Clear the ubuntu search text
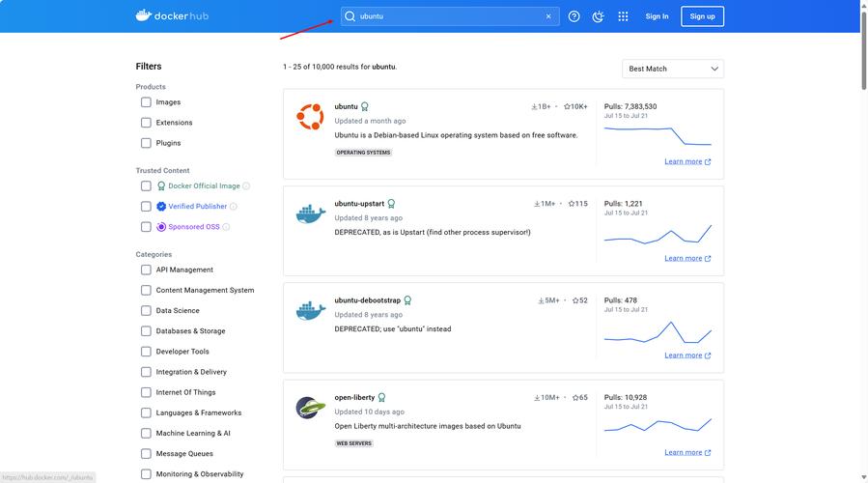This screenshot has height=483, width=868. [x=548, y=16]
